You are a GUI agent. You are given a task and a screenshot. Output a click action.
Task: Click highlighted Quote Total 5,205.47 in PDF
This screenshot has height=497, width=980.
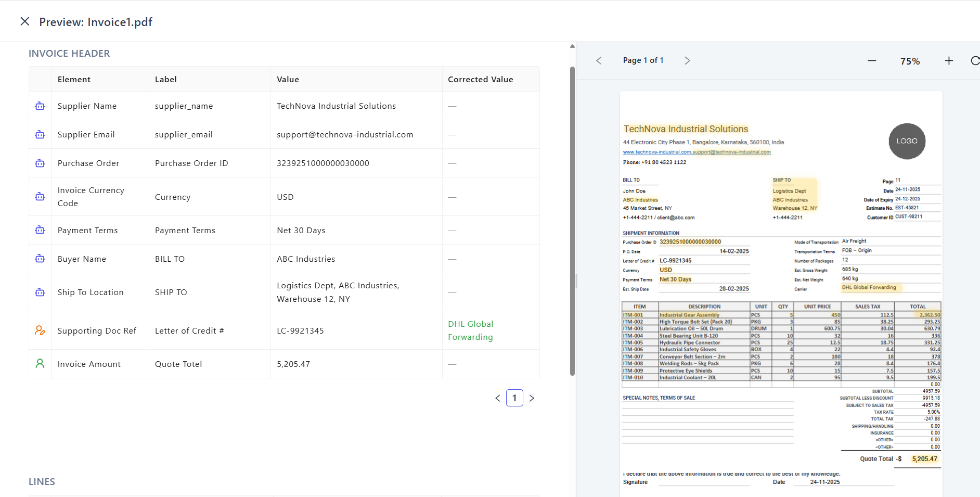pyautogui.click(x=924, y=459)
